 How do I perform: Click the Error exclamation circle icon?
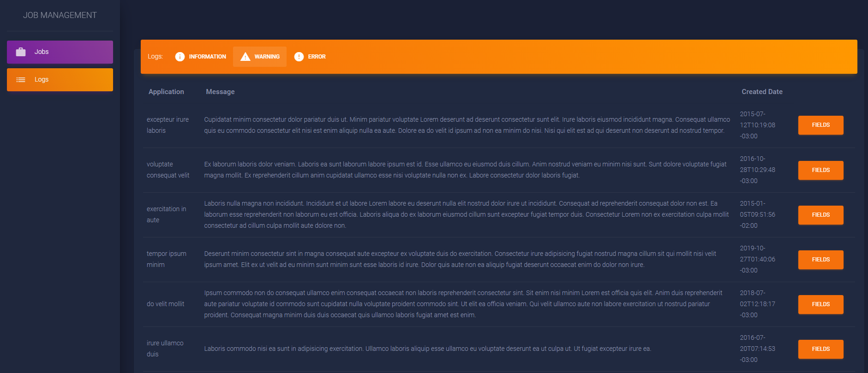click(299, 57)
